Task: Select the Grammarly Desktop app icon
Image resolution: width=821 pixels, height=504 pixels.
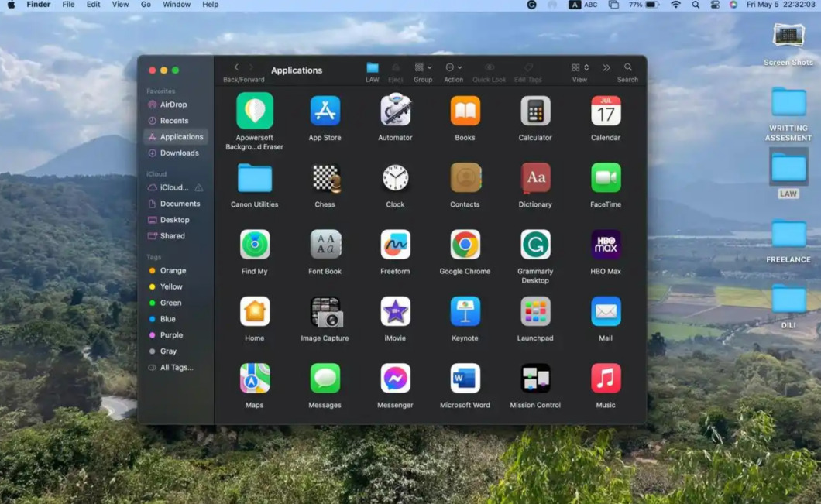Action: [x=535, y=245]
